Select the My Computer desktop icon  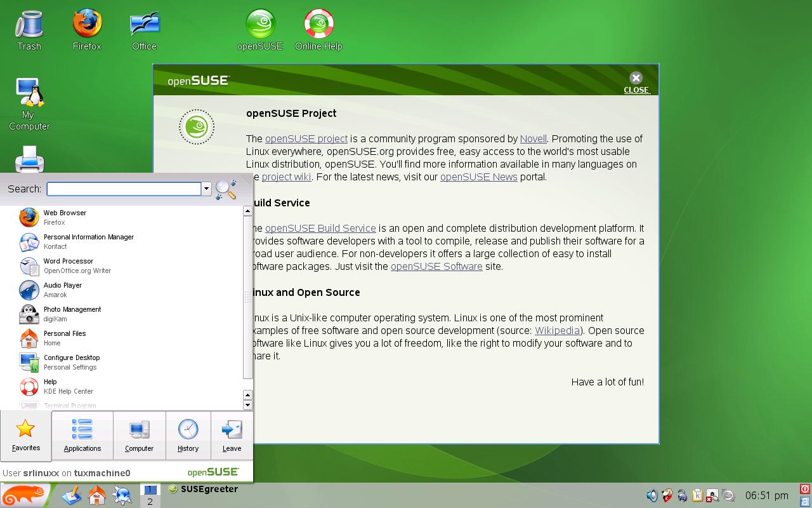tap(29, 104)
